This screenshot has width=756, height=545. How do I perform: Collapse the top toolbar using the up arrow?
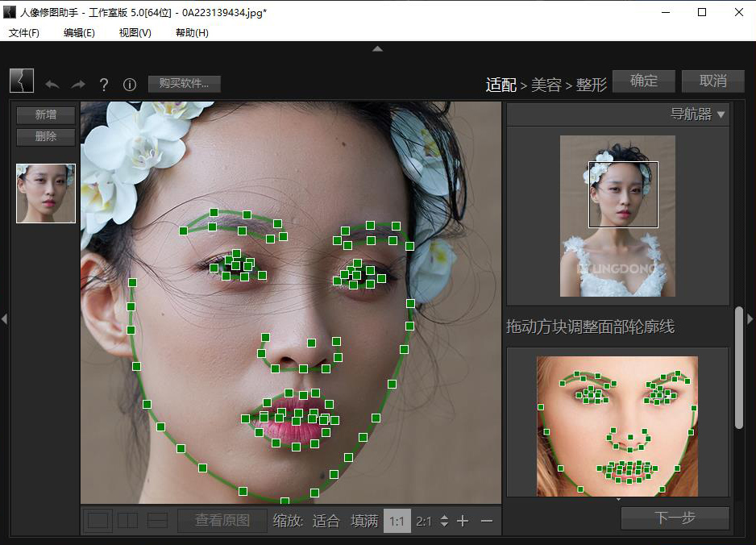click(x=377, y=49)
